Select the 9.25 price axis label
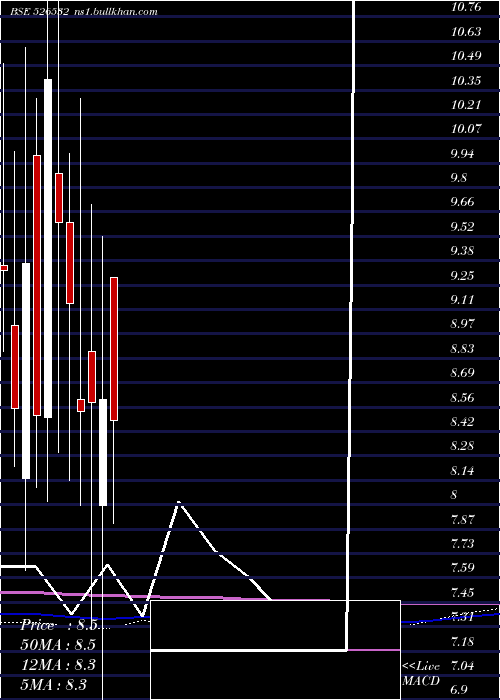Viewport: 500px width, 700px height. tap(462, 275)
